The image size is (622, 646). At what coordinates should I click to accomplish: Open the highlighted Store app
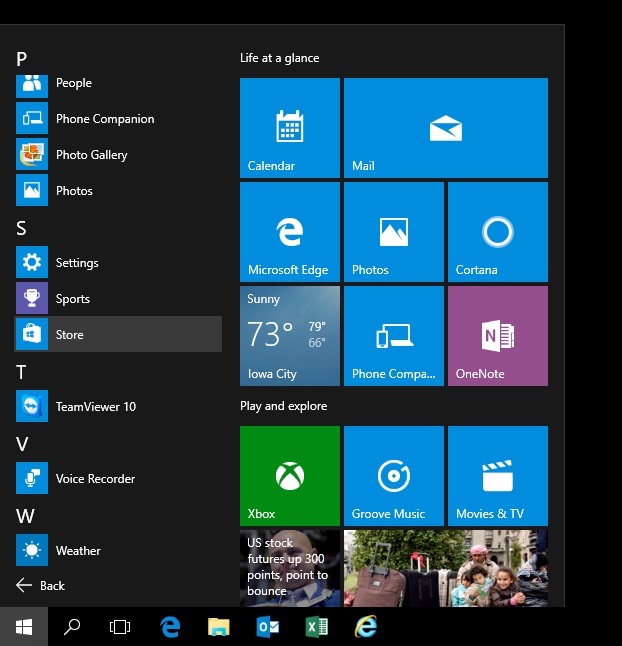click(x=118, y=334)
